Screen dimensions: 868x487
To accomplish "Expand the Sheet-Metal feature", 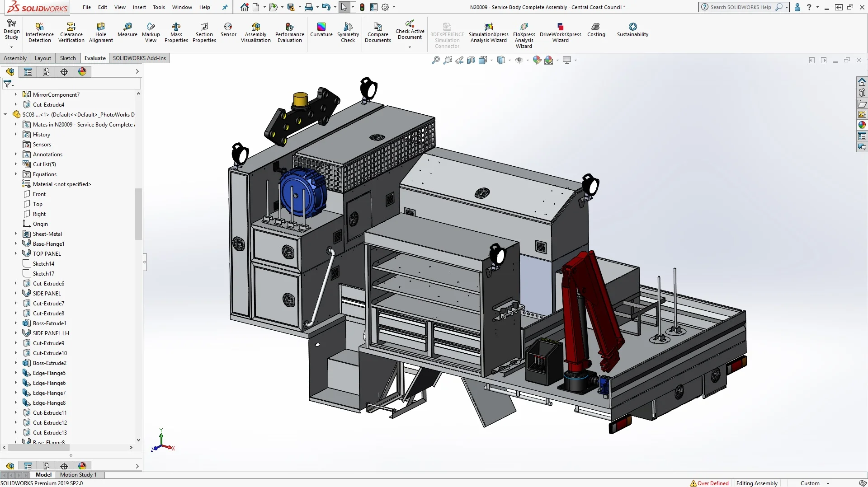I will [x=15, y=234].
